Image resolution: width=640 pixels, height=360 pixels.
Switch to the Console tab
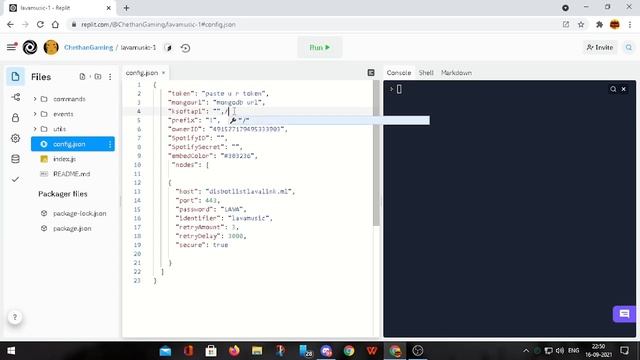[x=399, y=73]
